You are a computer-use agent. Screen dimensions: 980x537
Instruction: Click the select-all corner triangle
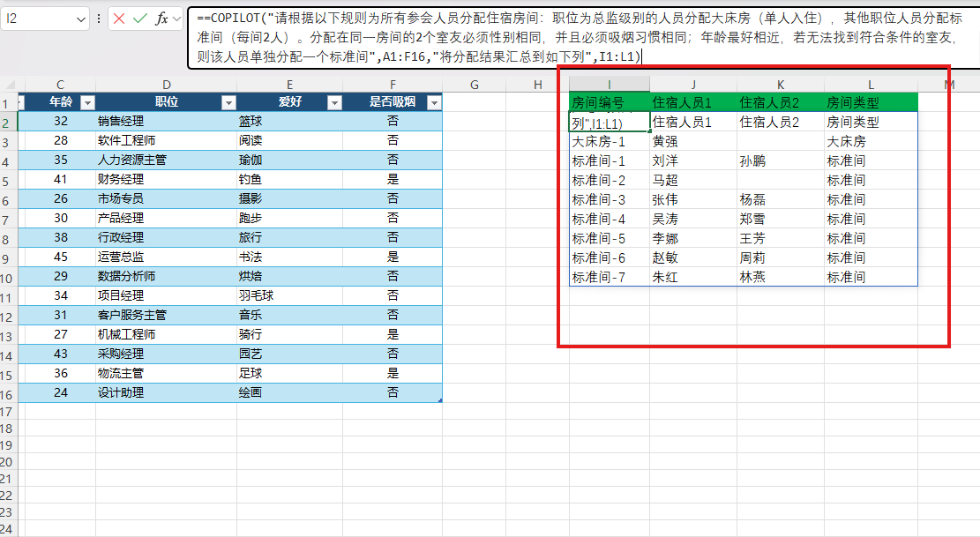pyautogui.click(x=10, y=85)
